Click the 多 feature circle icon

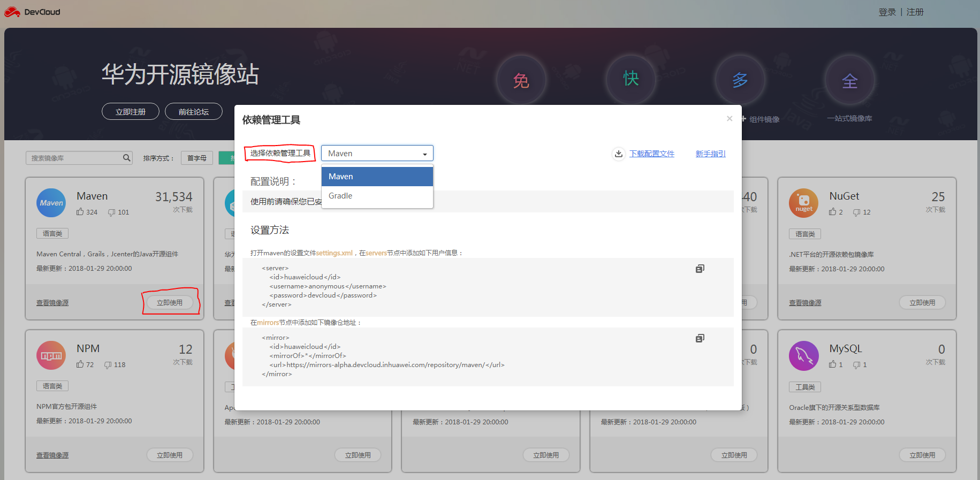coord(740,80)
